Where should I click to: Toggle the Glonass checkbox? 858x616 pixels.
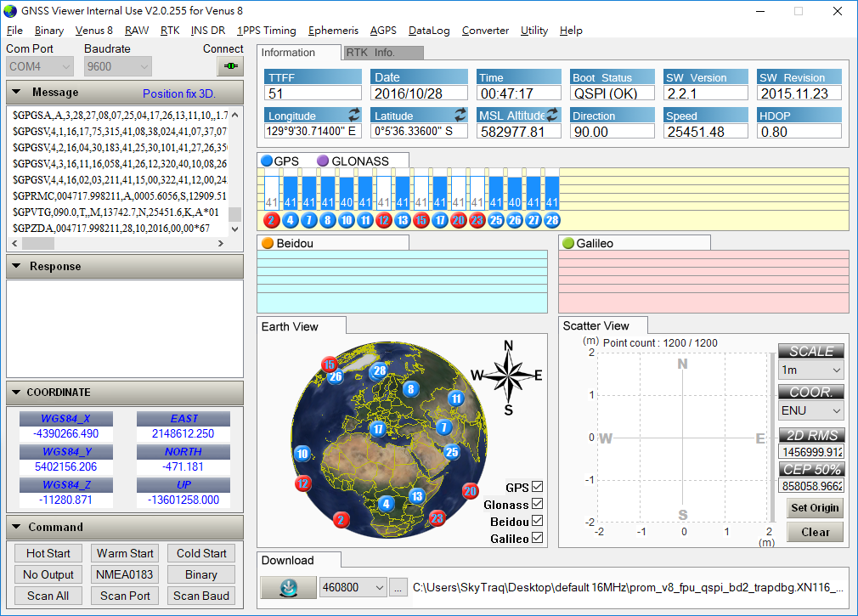click(537, 505)
